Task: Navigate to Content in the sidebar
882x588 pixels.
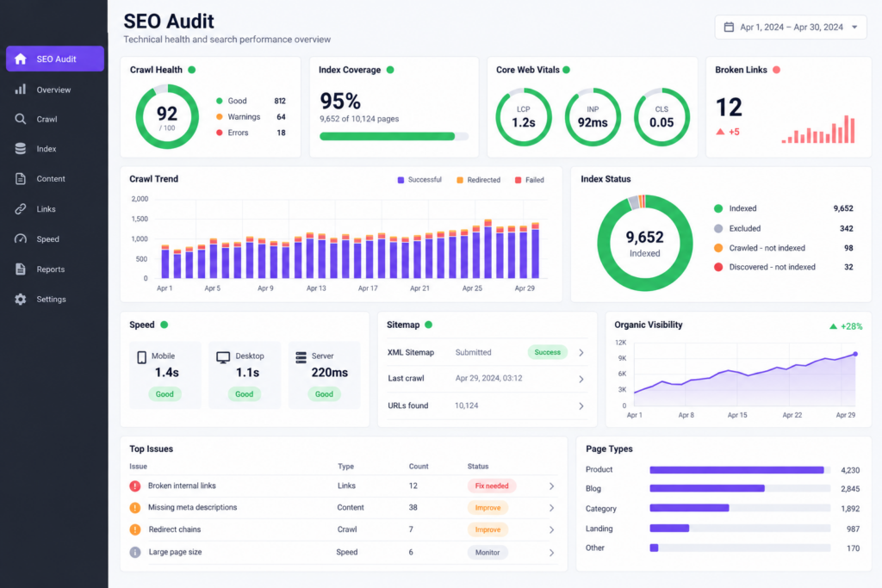Action: (55, 179)
